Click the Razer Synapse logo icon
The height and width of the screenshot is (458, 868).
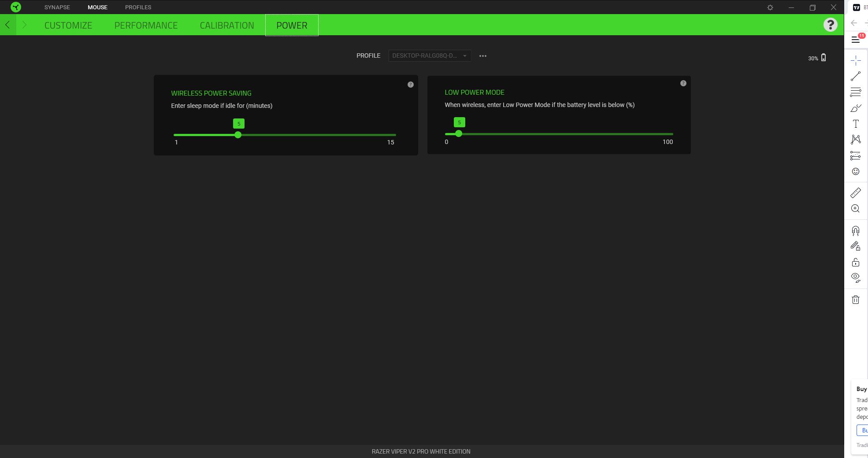(x=16, y=7)
